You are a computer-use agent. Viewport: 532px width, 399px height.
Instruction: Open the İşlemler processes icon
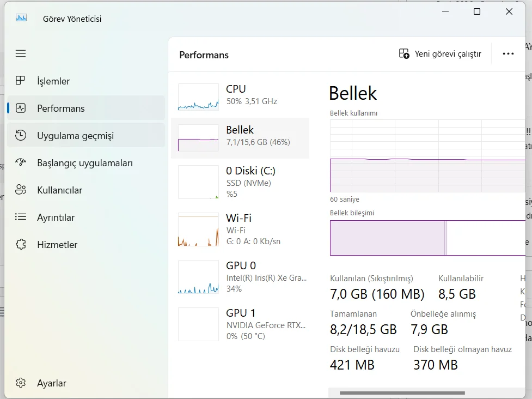pos(21,81)
